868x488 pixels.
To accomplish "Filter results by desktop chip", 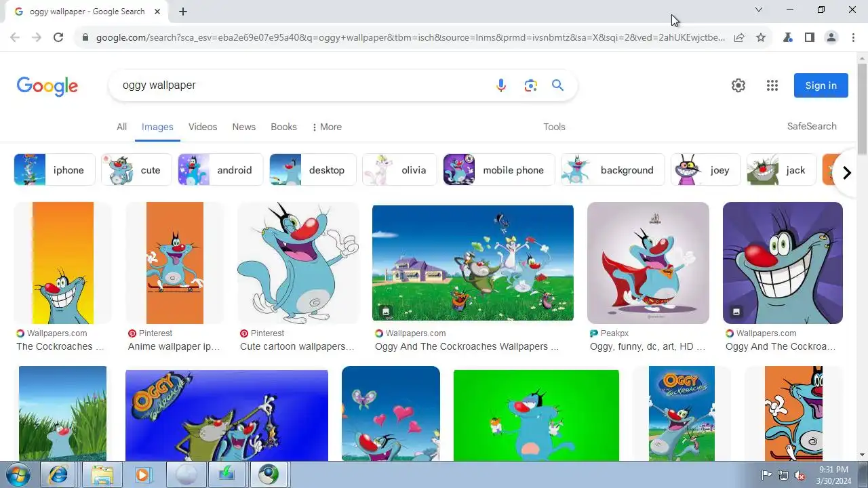I will coord(313,170).
